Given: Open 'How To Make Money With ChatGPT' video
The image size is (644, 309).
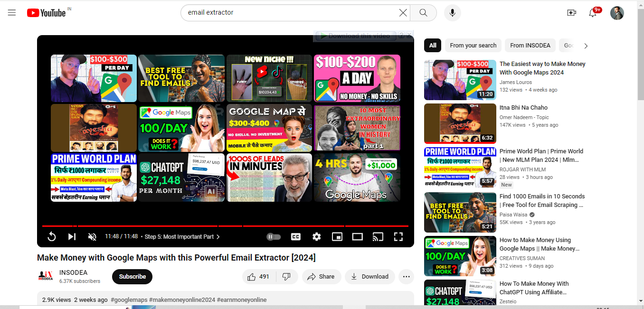Looking at the screenshot, I should tap(534, 288).
